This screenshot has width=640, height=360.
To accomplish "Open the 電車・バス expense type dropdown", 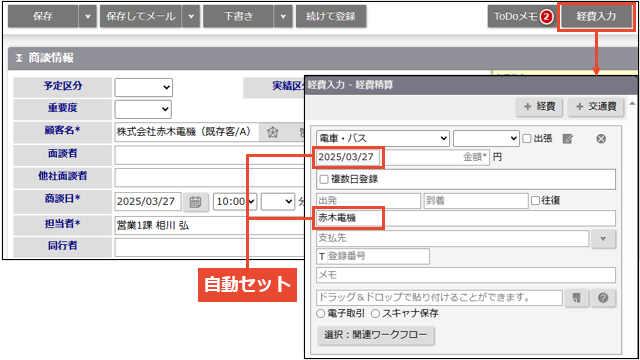I will click(x=383, y=138).
